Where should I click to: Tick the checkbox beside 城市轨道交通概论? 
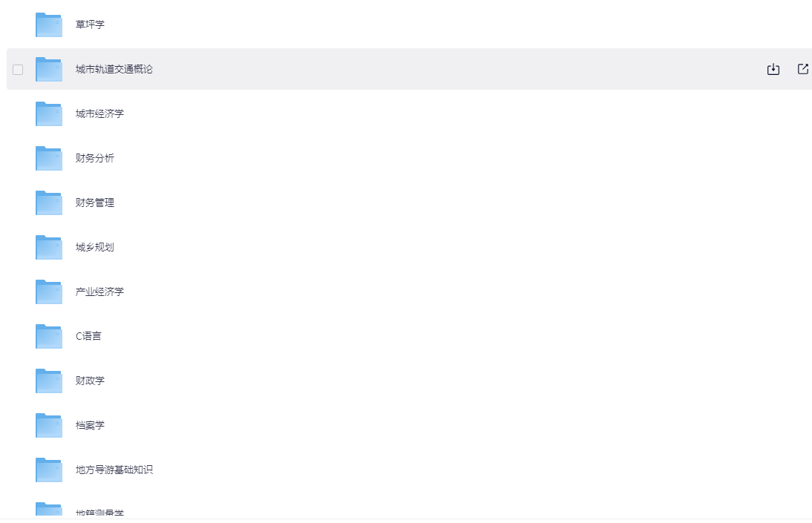pyautogui.click(x=17, y=69)
